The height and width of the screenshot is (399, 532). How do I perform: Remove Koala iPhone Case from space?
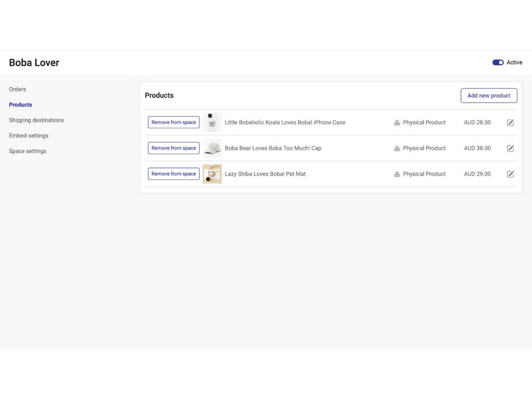(173, 122)
